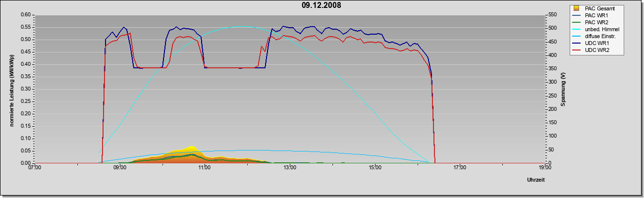This screenshot has width=644, height=198.
Task: Click the dark blue UDC WR1 legend line
Action: coord(577,44)
